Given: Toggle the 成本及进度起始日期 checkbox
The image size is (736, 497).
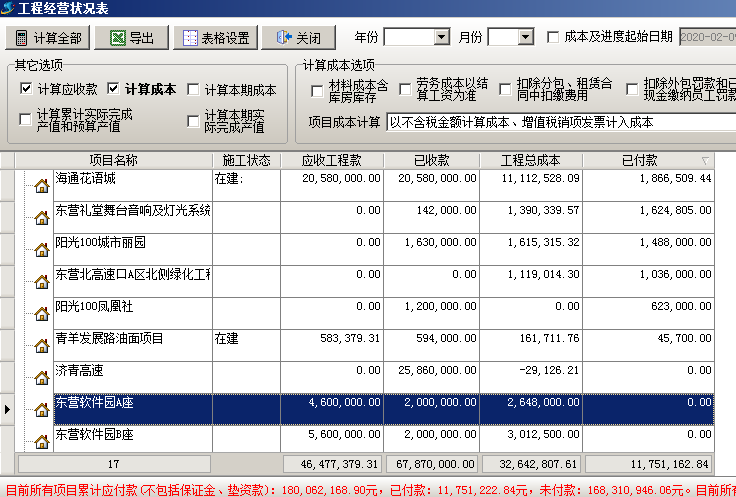Looking at the screenshot, I should 553,37.
